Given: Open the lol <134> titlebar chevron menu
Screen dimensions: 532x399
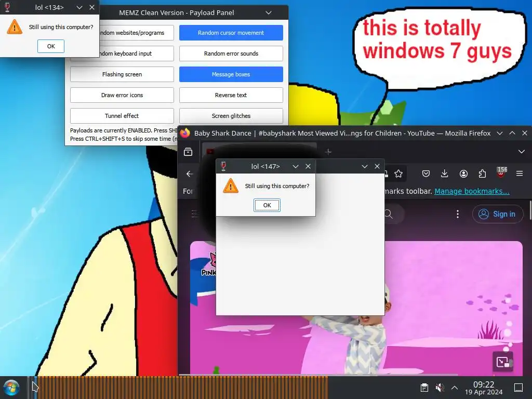Looking at the screenshot, I should pos(79,7).
